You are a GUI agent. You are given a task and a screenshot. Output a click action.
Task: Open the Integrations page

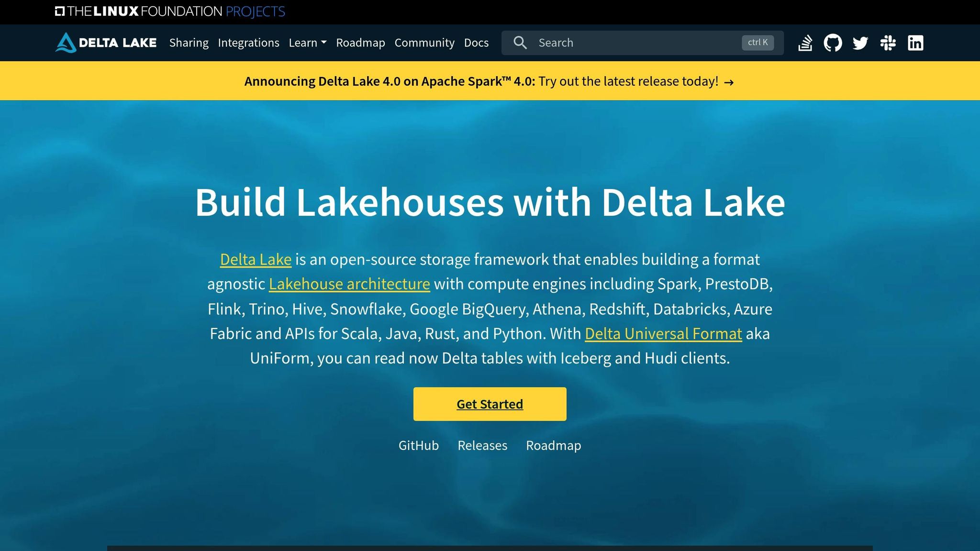point(249,43)
